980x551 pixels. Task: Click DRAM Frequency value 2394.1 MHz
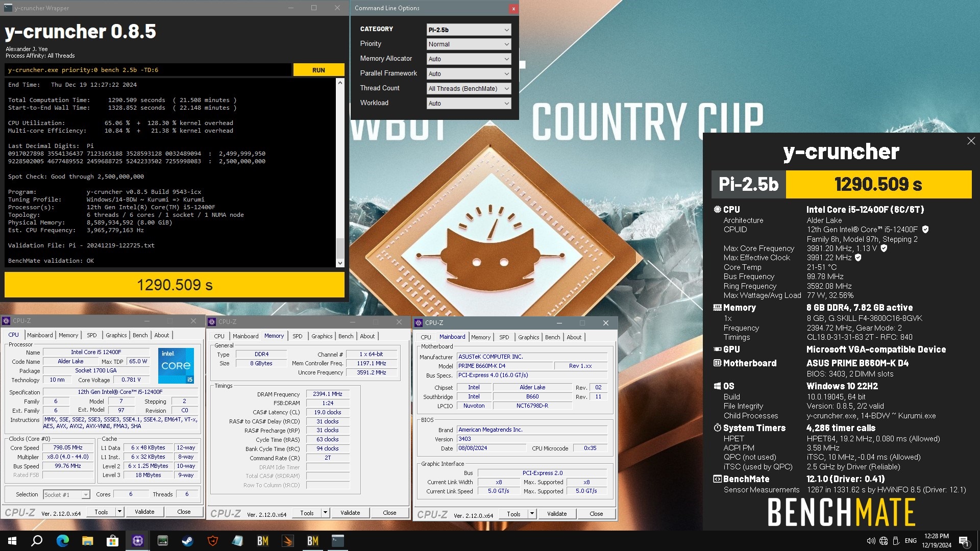coord(328,394)
